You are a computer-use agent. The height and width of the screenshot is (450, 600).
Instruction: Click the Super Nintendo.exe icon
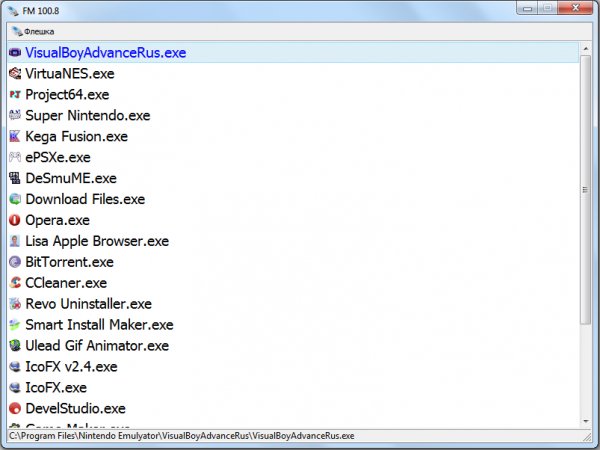pyautogui.click(x=15, y=115)
